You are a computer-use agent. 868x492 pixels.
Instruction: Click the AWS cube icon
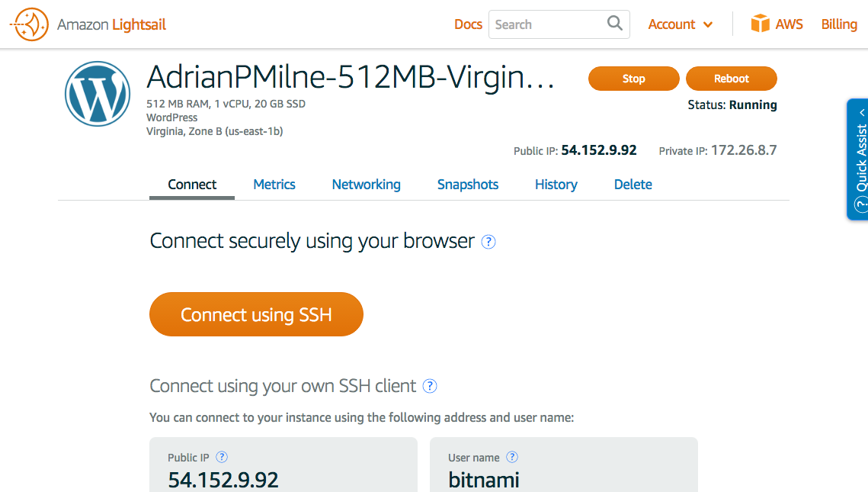(x=760, y=24)
